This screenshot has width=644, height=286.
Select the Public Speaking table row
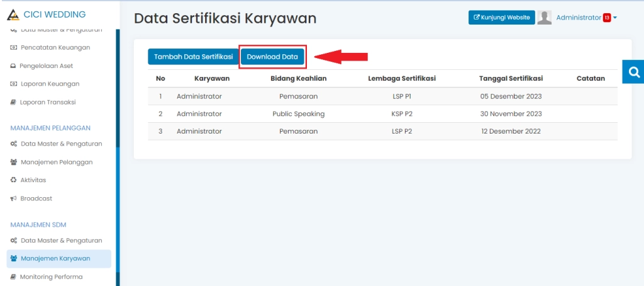click(382, 114)
